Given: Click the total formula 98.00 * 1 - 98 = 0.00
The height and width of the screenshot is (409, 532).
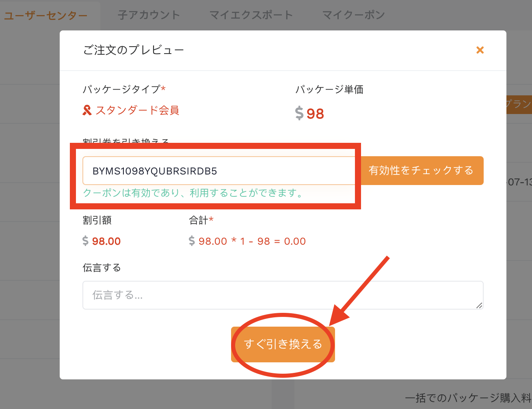Looking at the screenshot, I should coord(252,241).
